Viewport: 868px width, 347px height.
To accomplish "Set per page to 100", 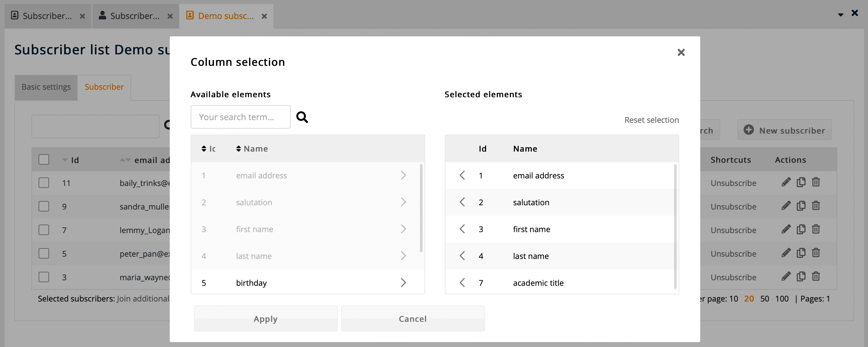I will pyautogui.click(x=782, y=299).
